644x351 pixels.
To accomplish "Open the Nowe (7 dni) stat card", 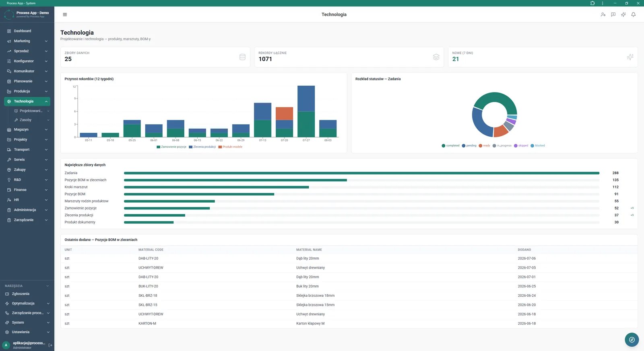I will 543,57.
